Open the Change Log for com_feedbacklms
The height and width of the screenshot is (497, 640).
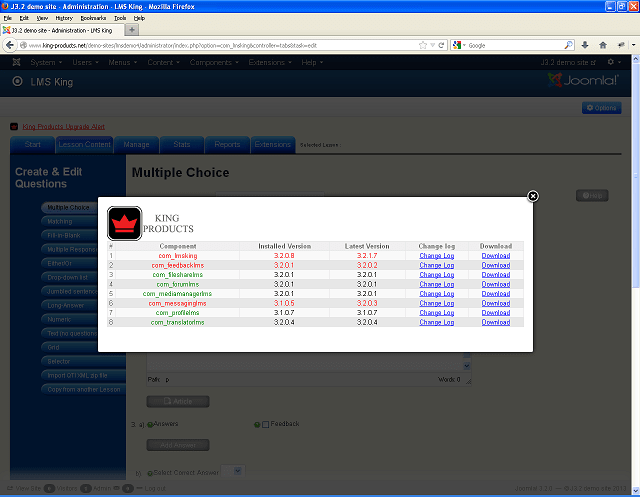[x=436, y=265]
